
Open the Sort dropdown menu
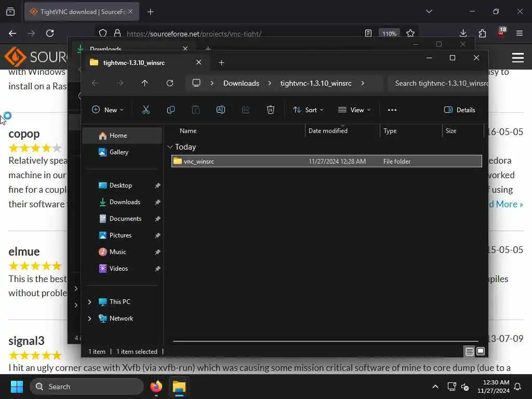coord(308,110)
